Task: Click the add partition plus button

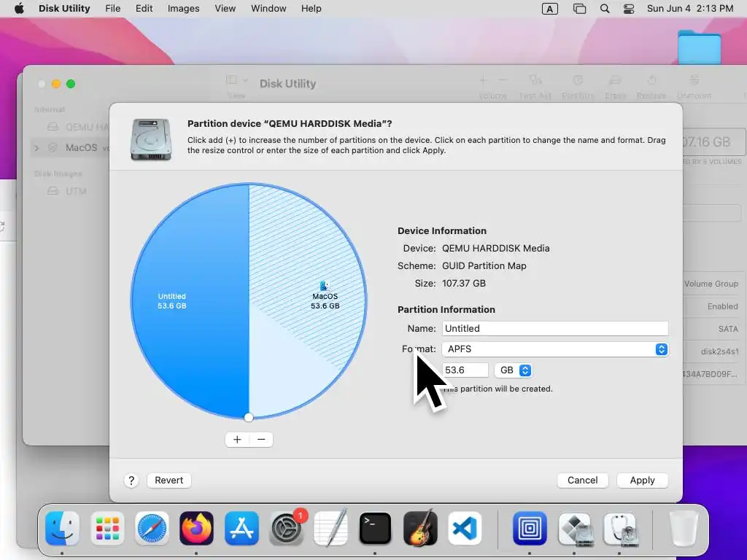Action: pos(237,440)
